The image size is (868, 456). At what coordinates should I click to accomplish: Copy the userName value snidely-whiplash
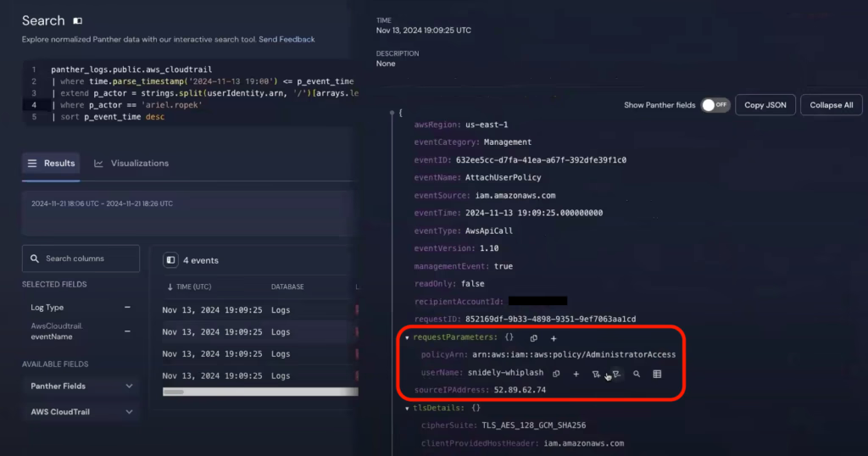pyautogui.click(x=556, y=374)
